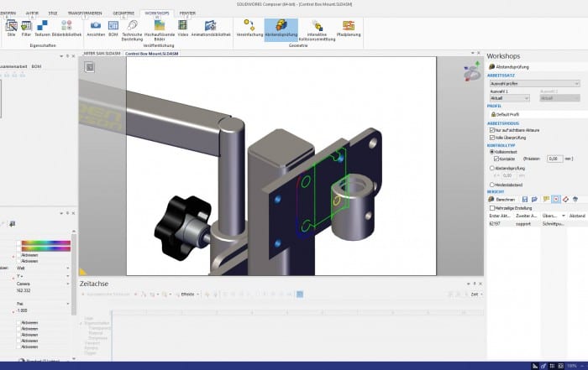Open the Texturen workshop
Image resolution: width=588 pixels, height=370 pixels.
tap(42, 29)
